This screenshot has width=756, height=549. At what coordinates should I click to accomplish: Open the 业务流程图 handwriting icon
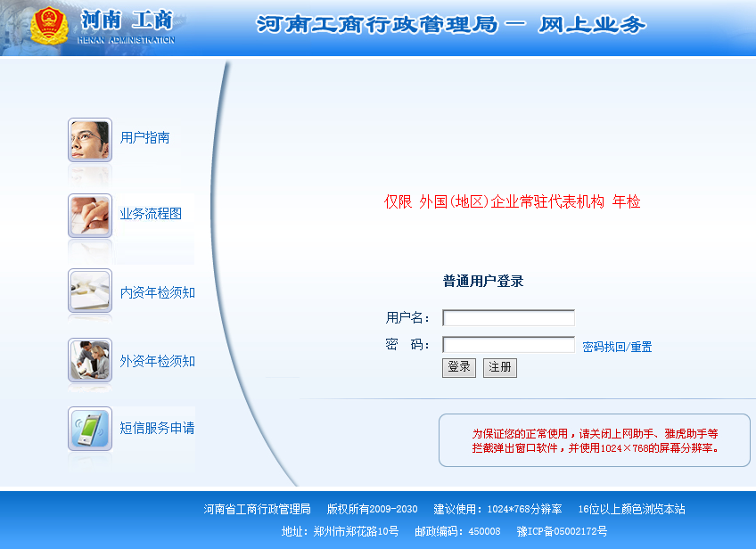tap(90, 216)
